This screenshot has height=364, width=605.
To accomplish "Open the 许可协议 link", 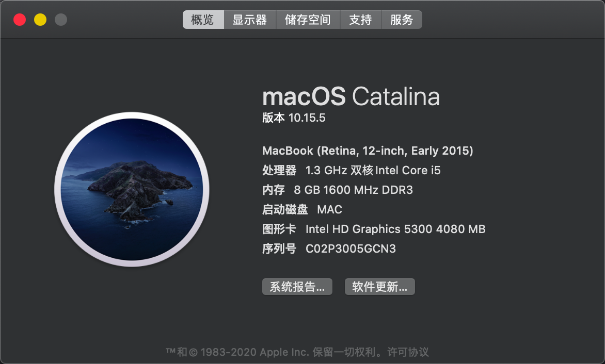I will coord(408,352).
